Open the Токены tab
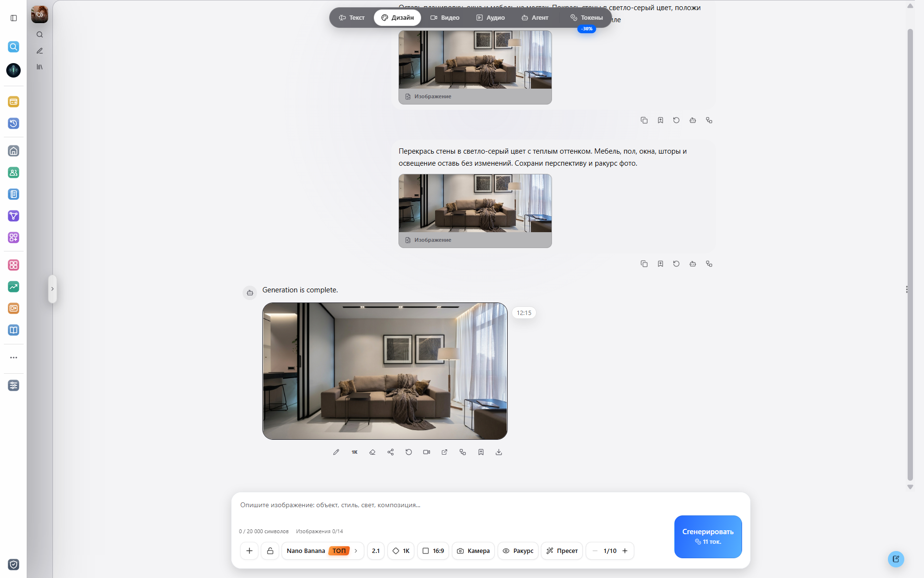924x578 pixels. [x=586, y=18]
